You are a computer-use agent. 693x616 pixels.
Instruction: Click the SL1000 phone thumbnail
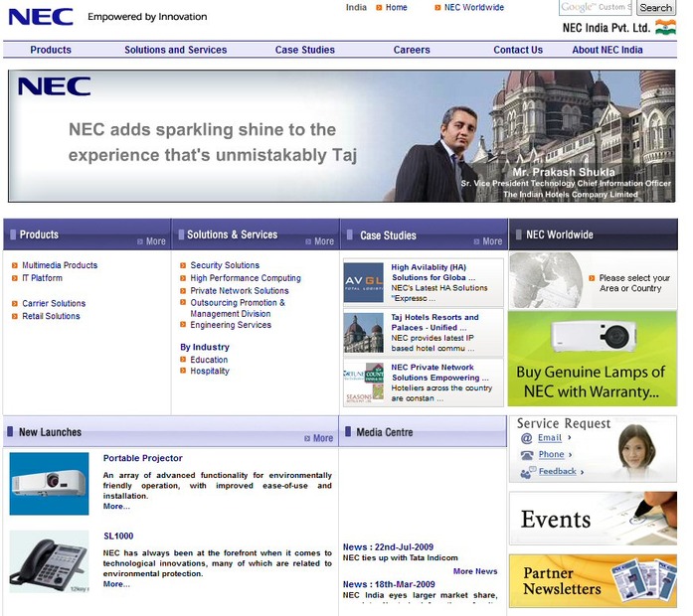(49, 561)
